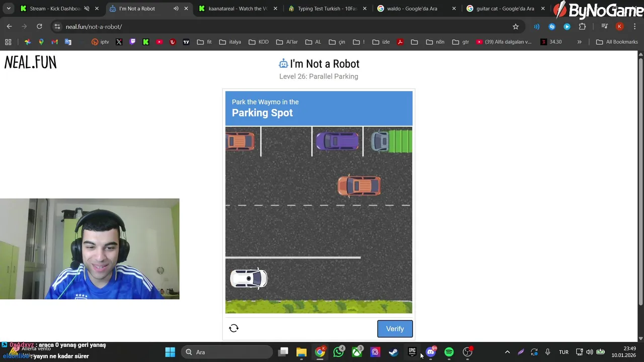
Task: Open Alfa dalgaları YouTube bookmark
Action: pyautogui.click(x=504, y=42)
